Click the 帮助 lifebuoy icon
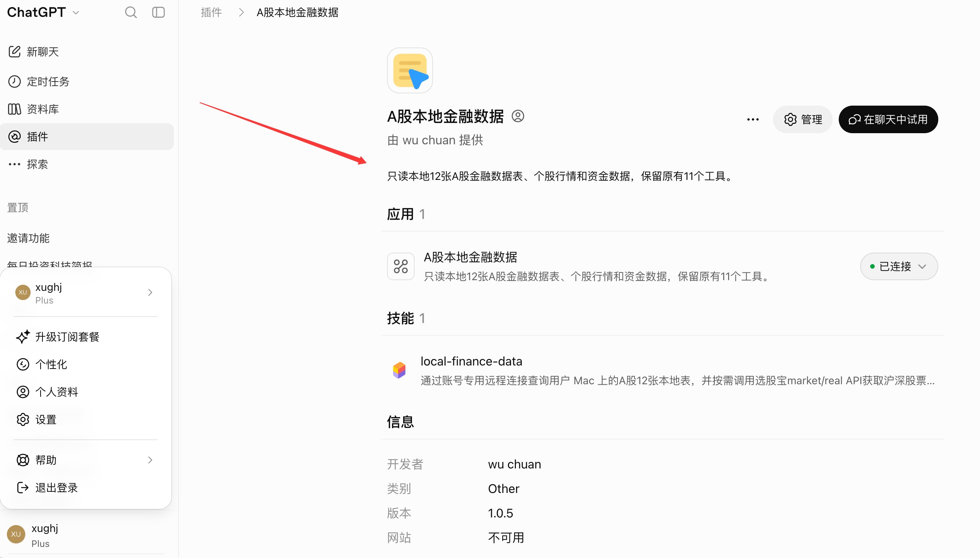The image size is (980, 558). coord(23,460)
